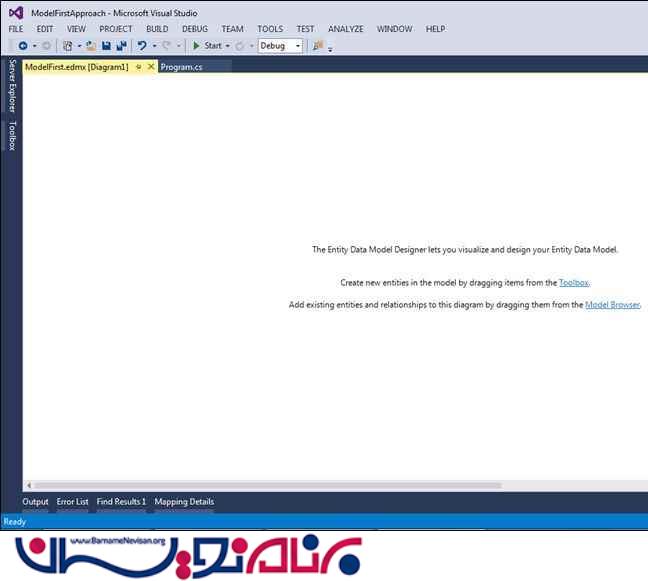This screenshot has width=648, height=581.
Task: Click the Open File folder icon
Action: 91,46
